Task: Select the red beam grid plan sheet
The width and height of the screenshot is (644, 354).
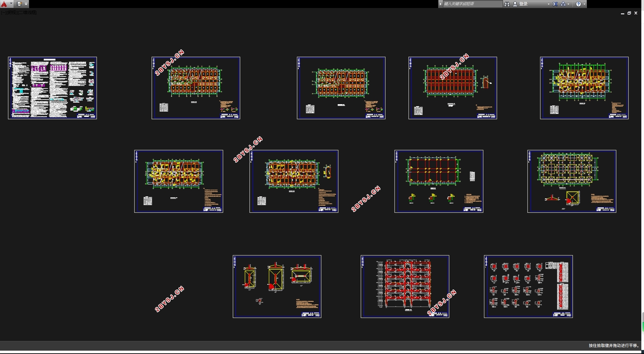Action: coord(453,88)
